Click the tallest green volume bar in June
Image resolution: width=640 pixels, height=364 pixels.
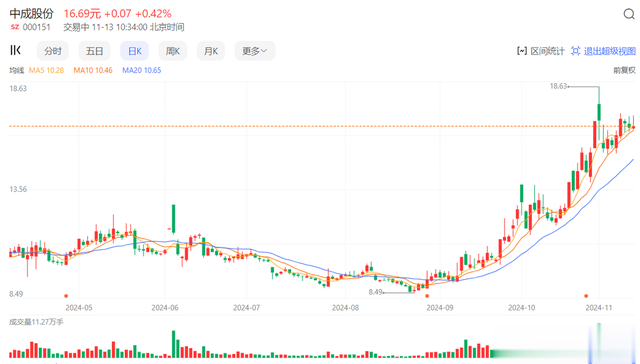pyautogui.click(x=173, y=344)
